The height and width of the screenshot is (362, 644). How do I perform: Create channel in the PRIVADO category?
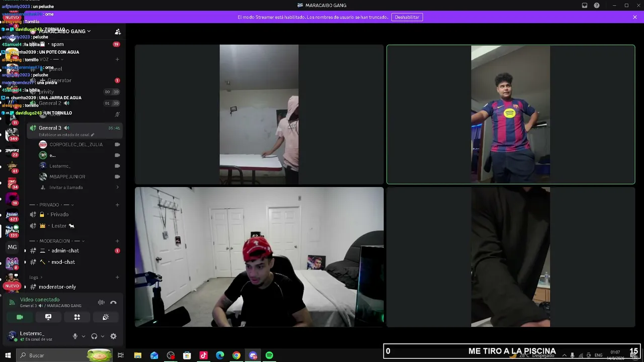[x=117, y=205]
